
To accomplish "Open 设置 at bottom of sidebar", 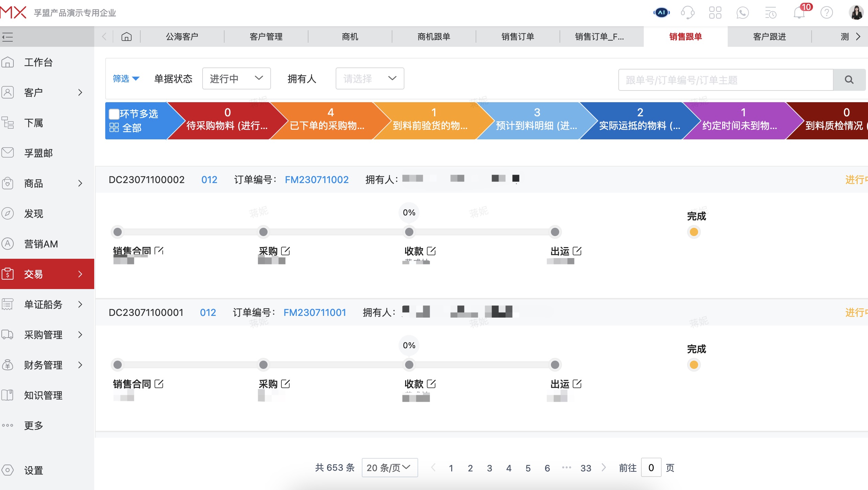I will tap(33, 470).
